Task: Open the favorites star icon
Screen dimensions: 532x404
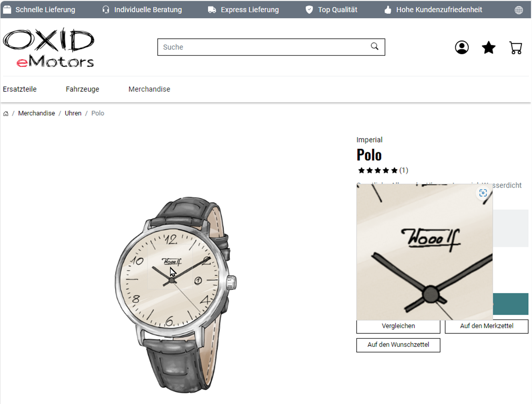Action: pos(489,47)
